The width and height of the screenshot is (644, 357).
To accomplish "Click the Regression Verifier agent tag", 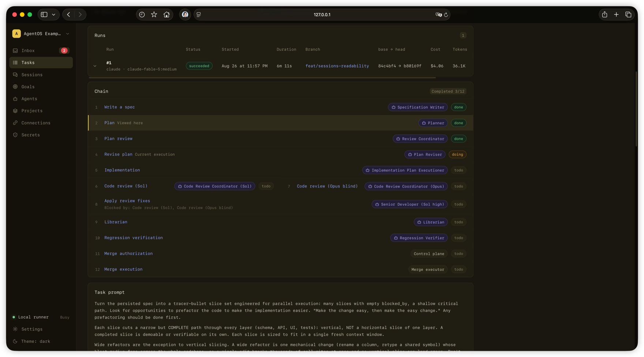I will (419, 238).
